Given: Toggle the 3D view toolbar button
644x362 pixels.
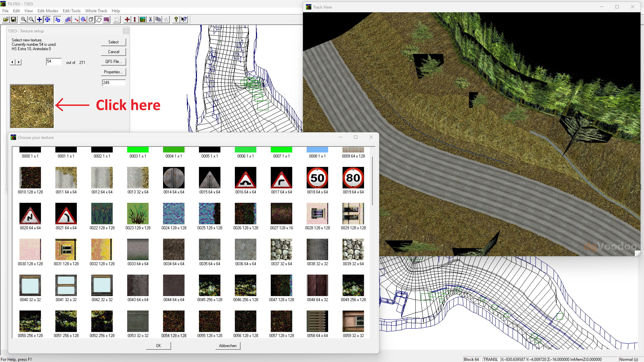Looking at the screenshot, I should (58, 19).
